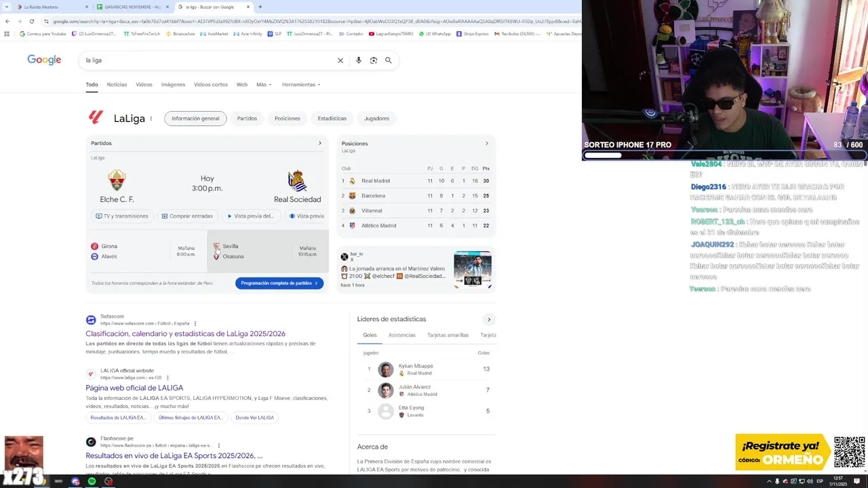Expand Líderes de estadísticas arrow

point(489,319)
